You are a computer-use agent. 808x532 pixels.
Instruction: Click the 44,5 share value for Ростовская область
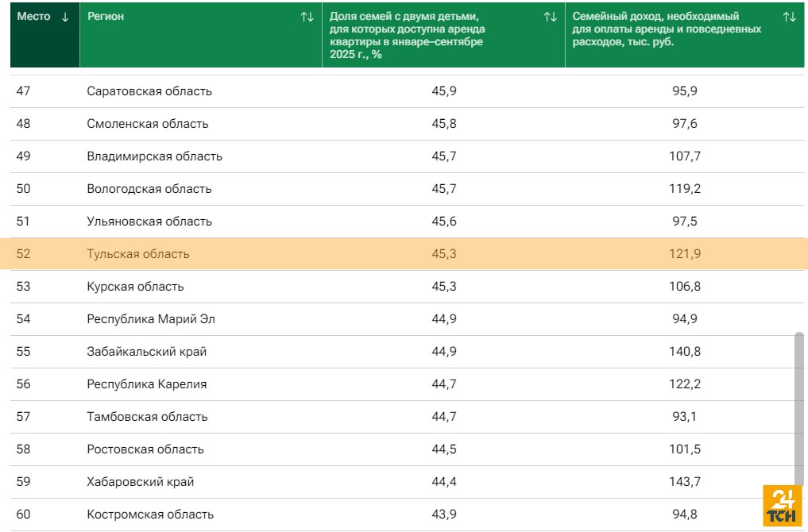click(444, 449)
